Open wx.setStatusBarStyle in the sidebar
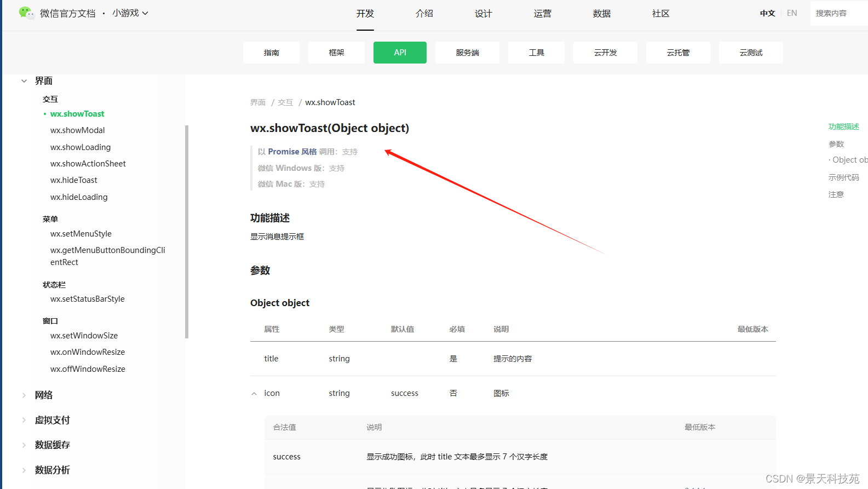 click(87, 299)
